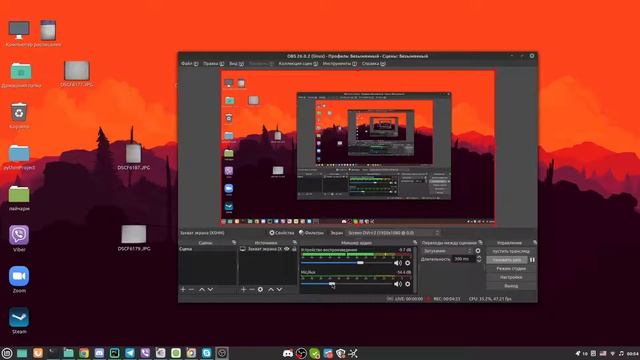Click the Длительность 300 ms field

[464, 259]
